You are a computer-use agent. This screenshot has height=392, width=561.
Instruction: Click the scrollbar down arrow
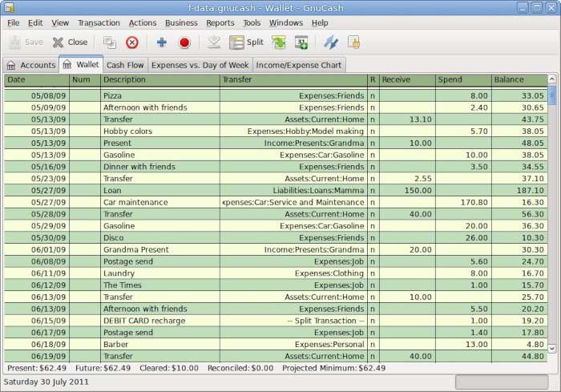pyautogui.click(x=552, y=348)
